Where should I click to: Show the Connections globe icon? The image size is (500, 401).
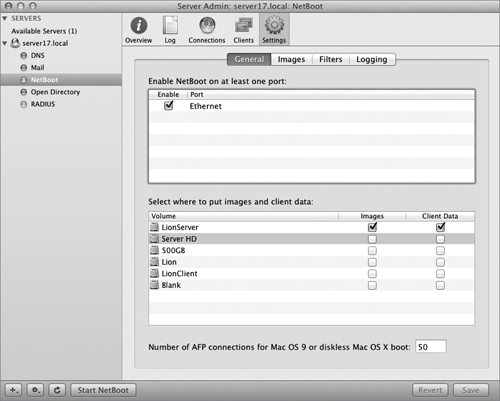click(207, 25)
